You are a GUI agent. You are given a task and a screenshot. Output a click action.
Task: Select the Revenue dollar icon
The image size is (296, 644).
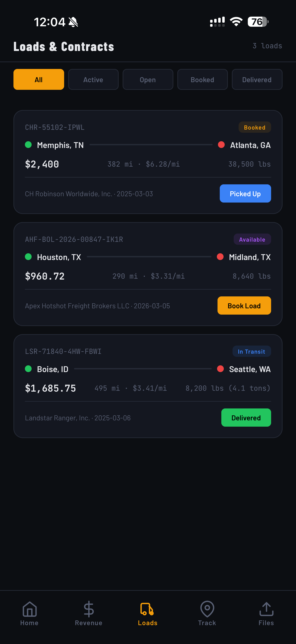pyautogui.click(x=89, y=610)
